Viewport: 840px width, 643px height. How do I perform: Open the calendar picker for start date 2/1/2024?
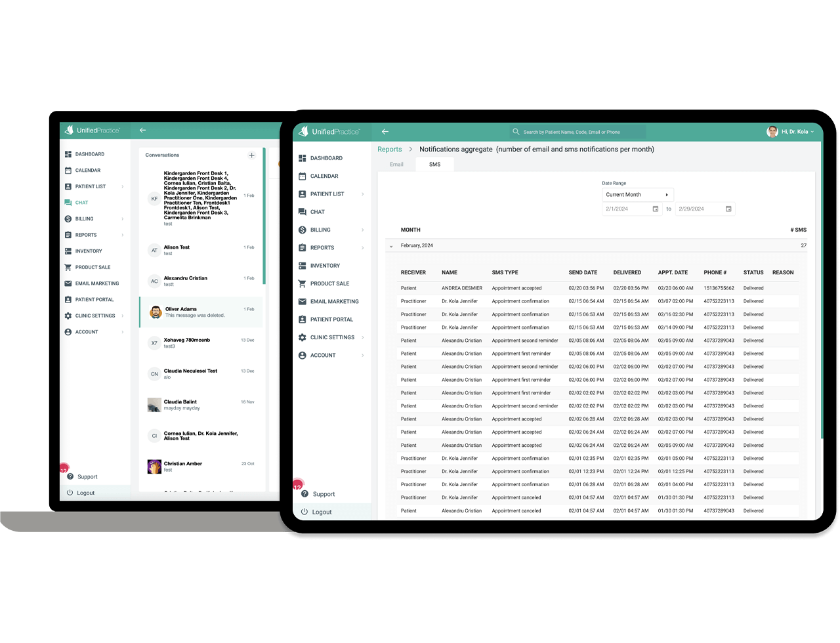655,209
